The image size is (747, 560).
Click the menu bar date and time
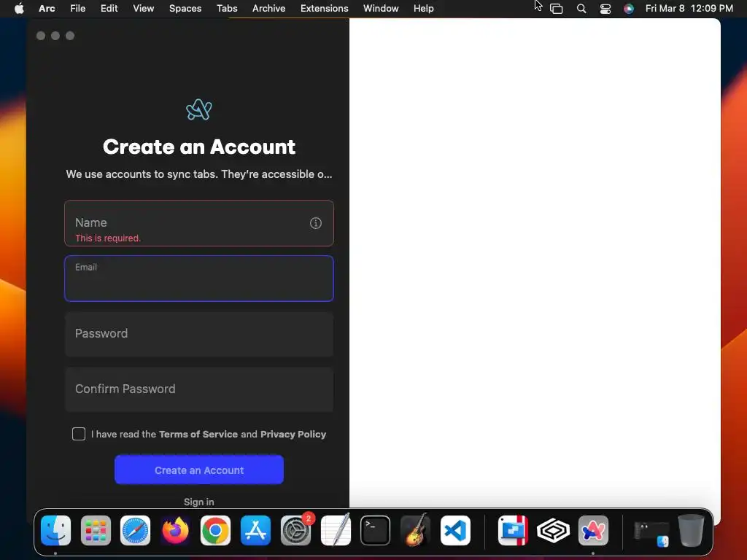click(x=689, y=9)
